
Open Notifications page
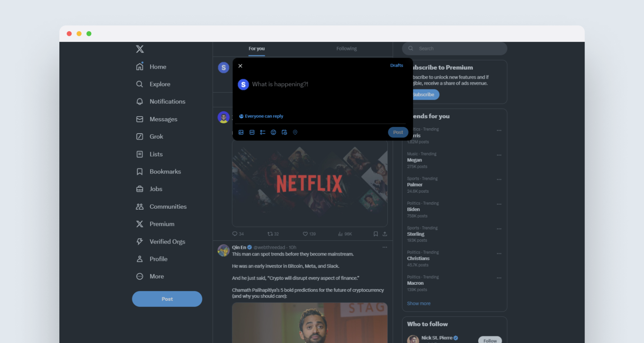161,101
